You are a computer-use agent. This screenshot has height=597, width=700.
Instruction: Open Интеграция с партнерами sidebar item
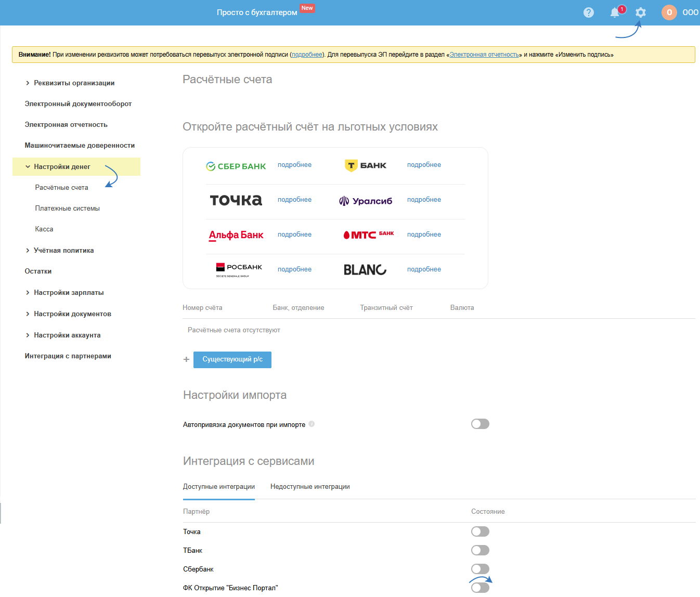point(68,356)
